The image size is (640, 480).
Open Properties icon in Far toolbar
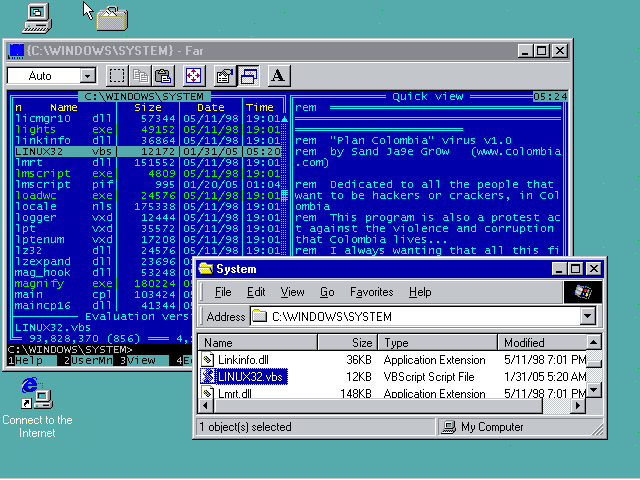point(225,76)
